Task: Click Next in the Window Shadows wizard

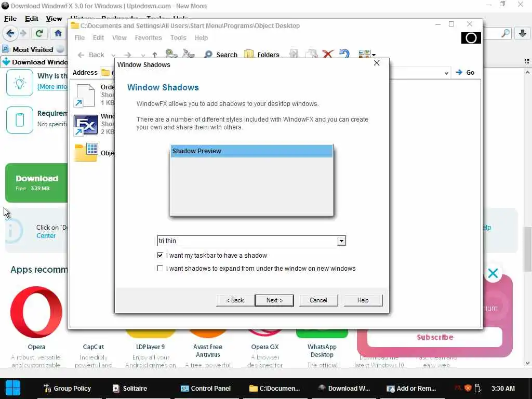Action: point(274,300)
